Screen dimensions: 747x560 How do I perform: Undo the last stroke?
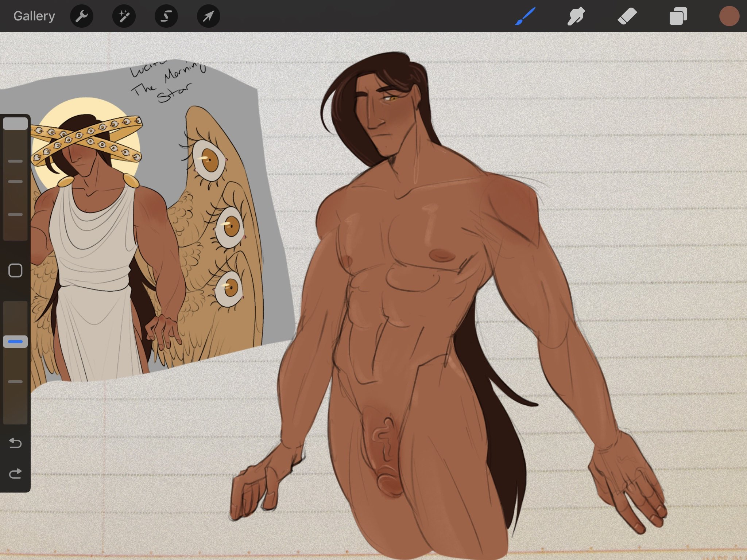(15, 443)
